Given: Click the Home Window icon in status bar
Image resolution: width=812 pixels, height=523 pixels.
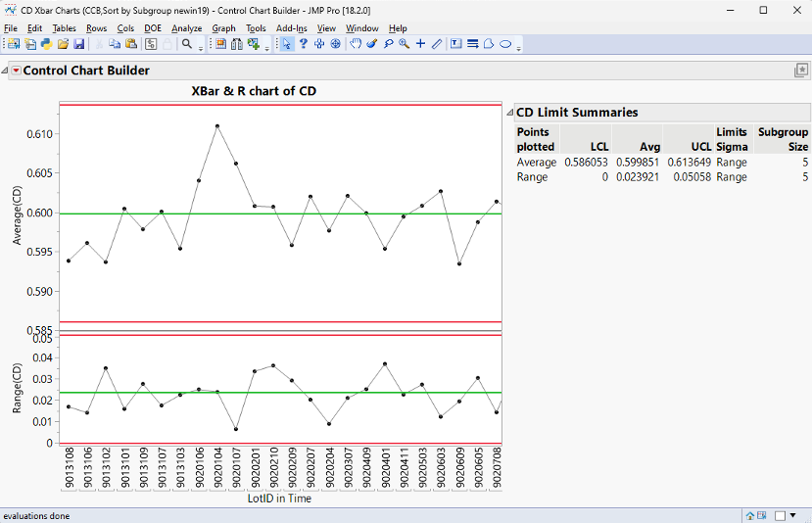Looking at the screenshot, I should tap(750, 516).
